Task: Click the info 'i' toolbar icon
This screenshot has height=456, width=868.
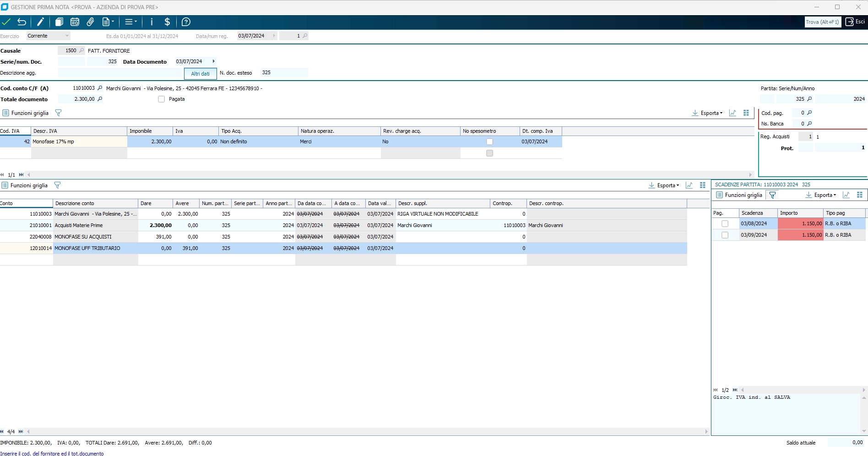Action: click(152, 22)
